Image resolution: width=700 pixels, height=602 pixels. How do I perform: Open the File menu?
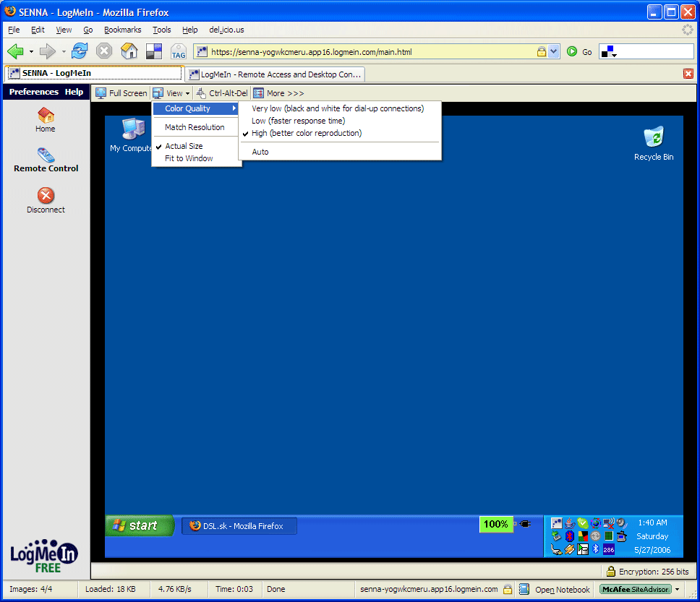[14, 30]
